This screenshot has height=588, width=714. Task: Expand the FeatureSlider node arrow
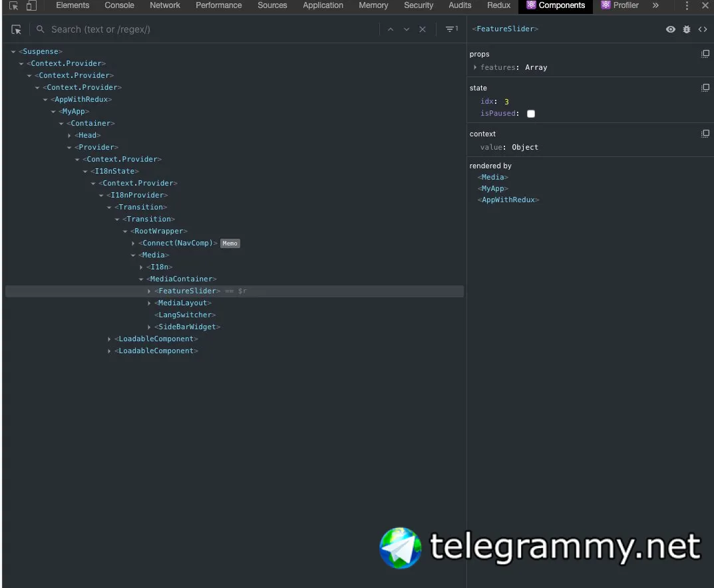149,291
